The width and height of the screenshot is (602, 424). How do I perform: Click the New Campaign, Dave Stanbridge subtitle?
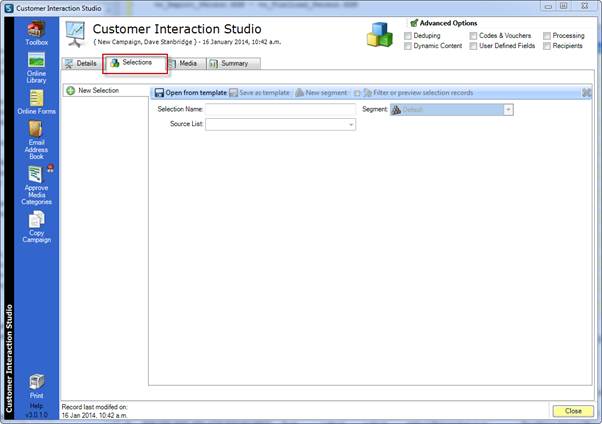click(x=146, y=42)
